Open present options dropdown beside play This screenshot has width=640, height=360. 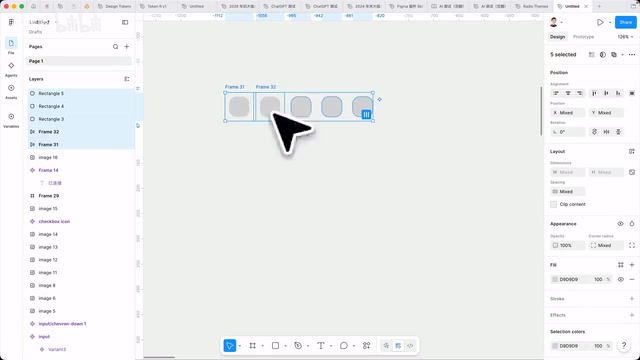pyautogui.click(x=610, y=22)
